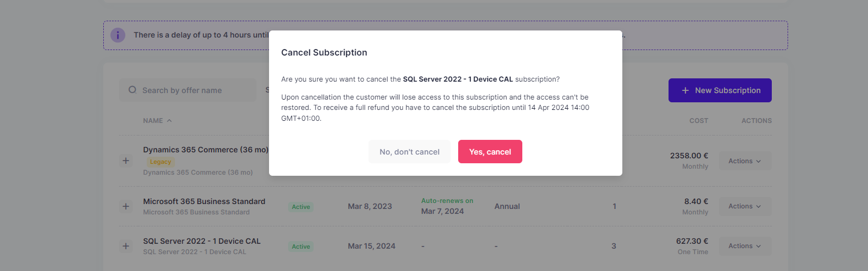Screen dimensions: 868x271
Task: Click the Legacy badge under Dynamics 365
Action: coord(160,162)
